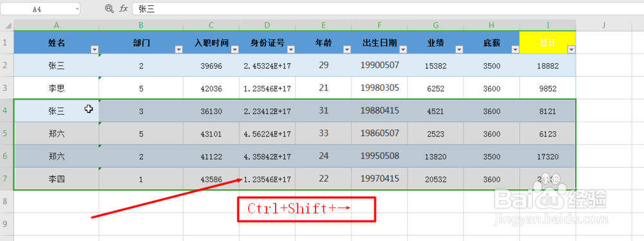Select row 7 header
This screenshot has height=241, width=644.
[x=6, y=178]
